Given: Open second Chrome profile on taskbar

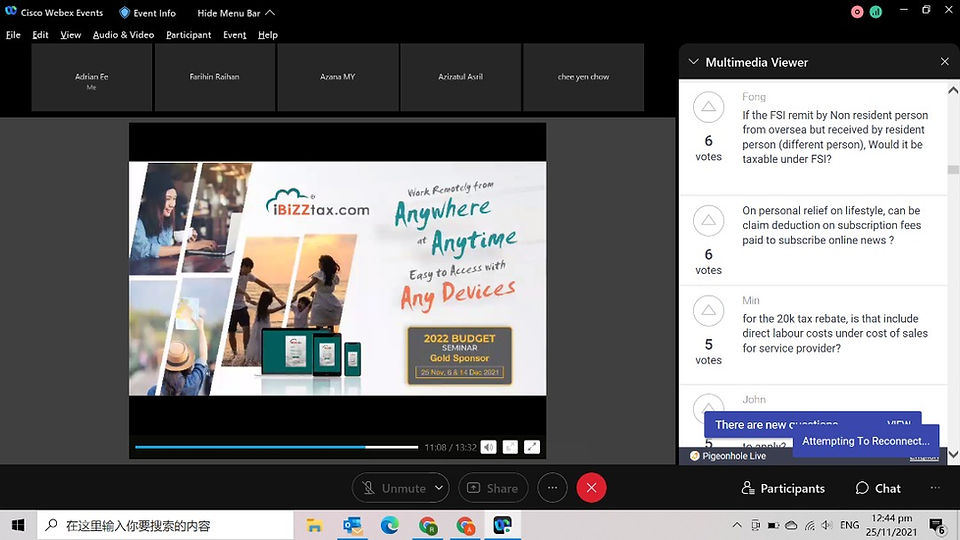Looking at the screenshot, I should [465, 525].
